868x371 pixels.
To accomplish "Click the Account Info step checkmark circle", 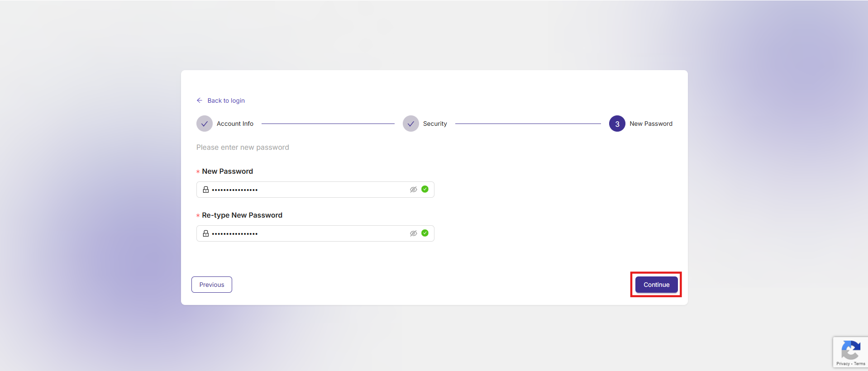I will coord(205,124).
